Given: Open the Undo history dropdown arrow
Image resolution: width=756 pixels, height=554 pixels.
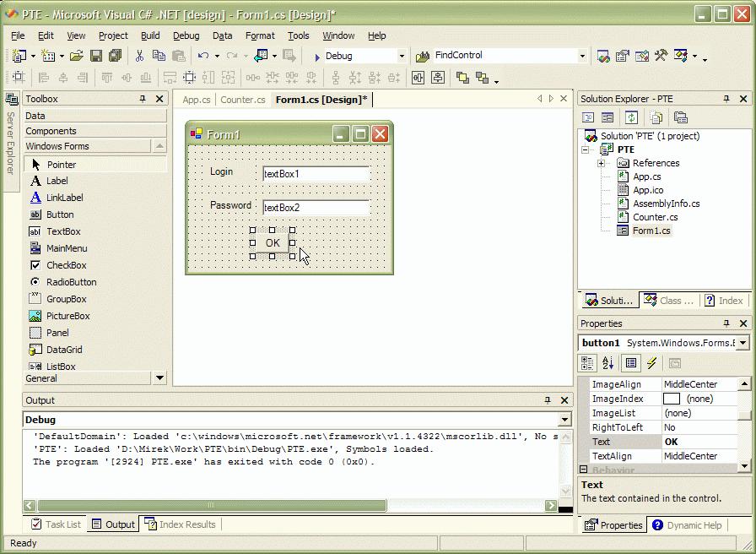Looking at the screenshot, I should tap(217, 57).
